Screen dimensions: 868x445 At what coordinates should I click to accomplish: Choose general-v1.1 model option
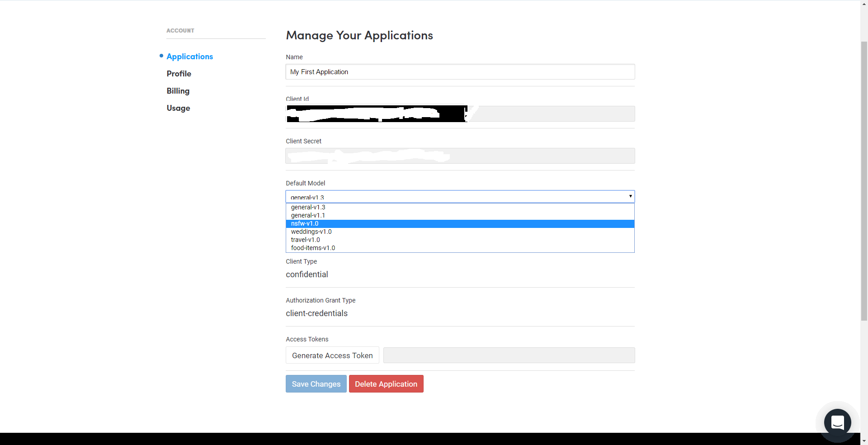pyautogui.click(x=308, y=216)
